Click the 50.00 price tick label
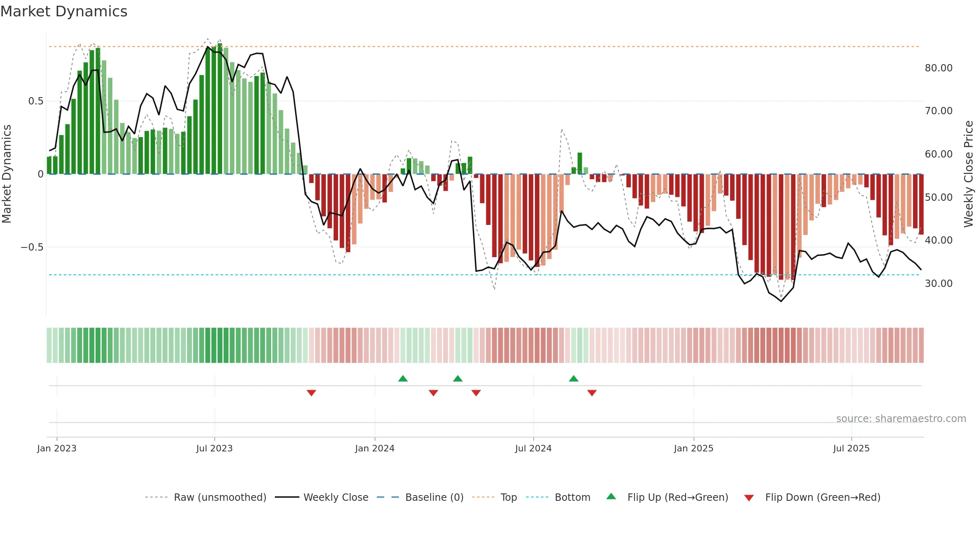This screenshot has height=551, width=980. [x=939, y=198]
